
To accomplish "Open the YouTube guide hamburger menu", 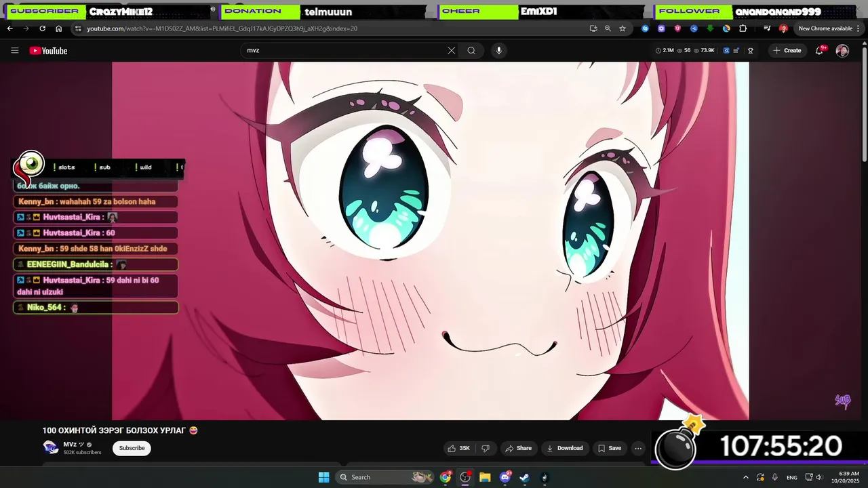I will tap(14, 50).
